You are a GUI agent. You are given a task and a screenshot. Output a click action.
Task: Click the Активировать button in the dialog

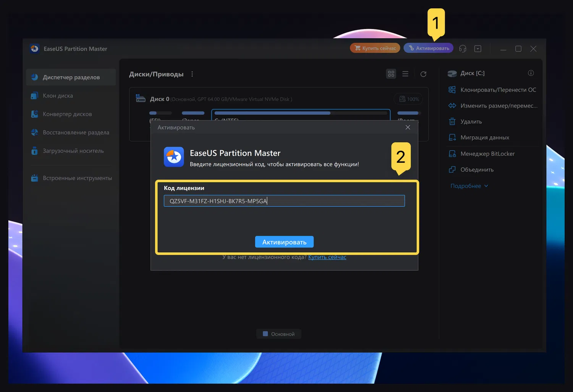[284, 242]
